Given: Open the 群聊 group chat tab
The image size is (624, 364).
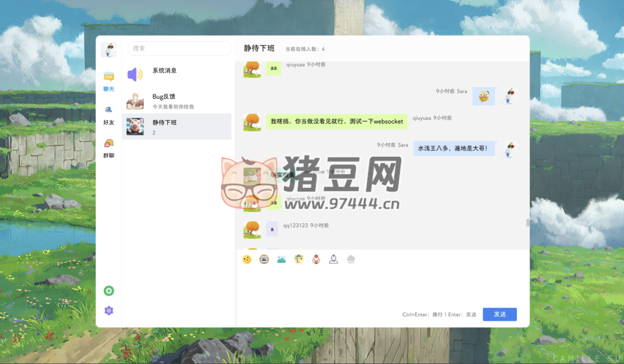Looking at the screenshot, I should pos(109,148).
